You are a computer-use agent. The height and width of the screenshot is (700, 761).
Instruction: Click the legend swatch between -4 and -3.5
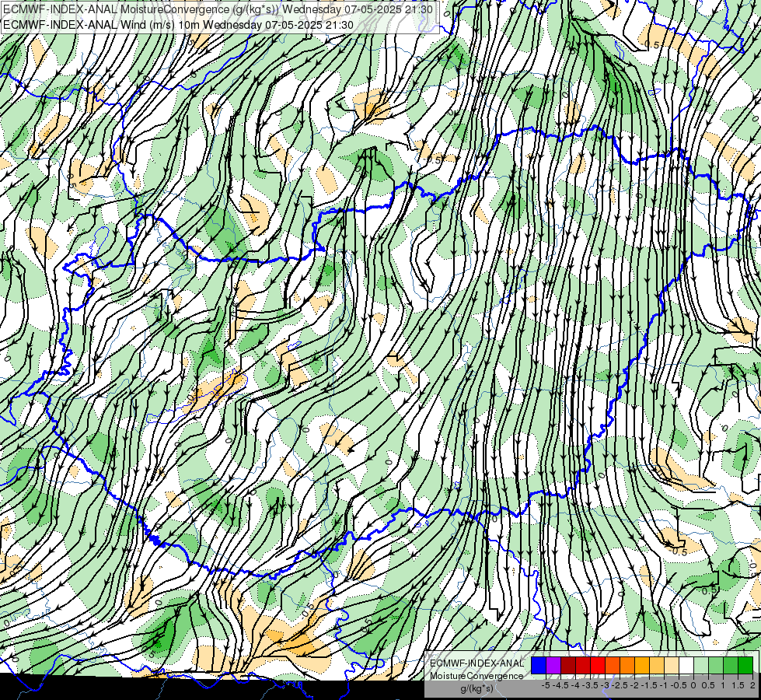(x=583, y=665)
